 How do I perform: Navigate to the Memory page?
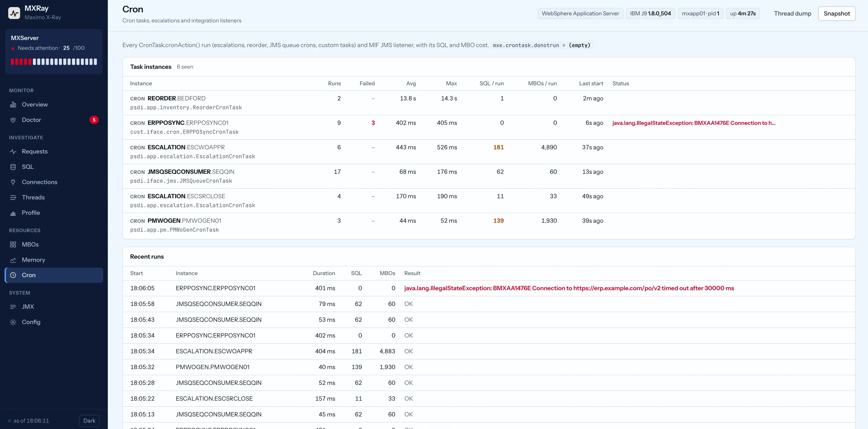pyautogui.click(x=33, y=260)
